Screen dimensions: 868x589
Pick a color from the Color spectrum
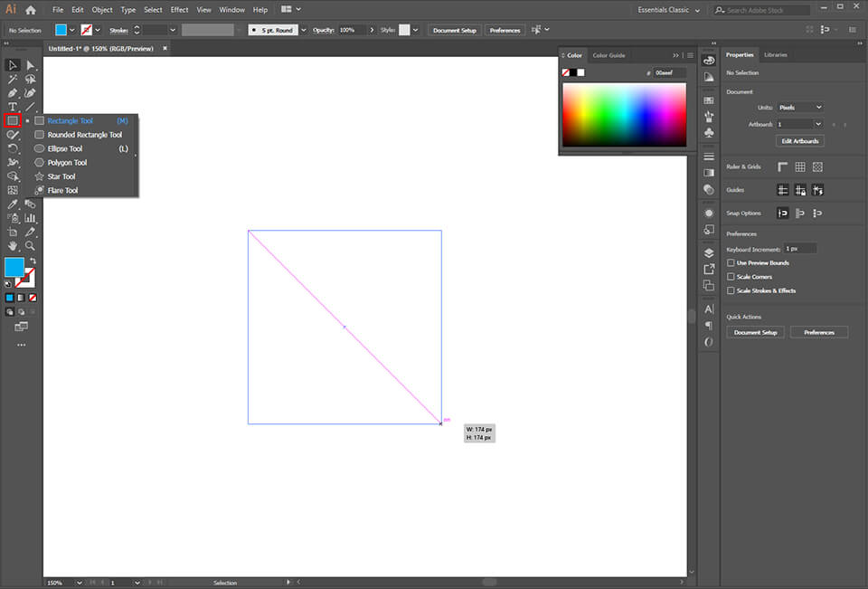[624, 113]
